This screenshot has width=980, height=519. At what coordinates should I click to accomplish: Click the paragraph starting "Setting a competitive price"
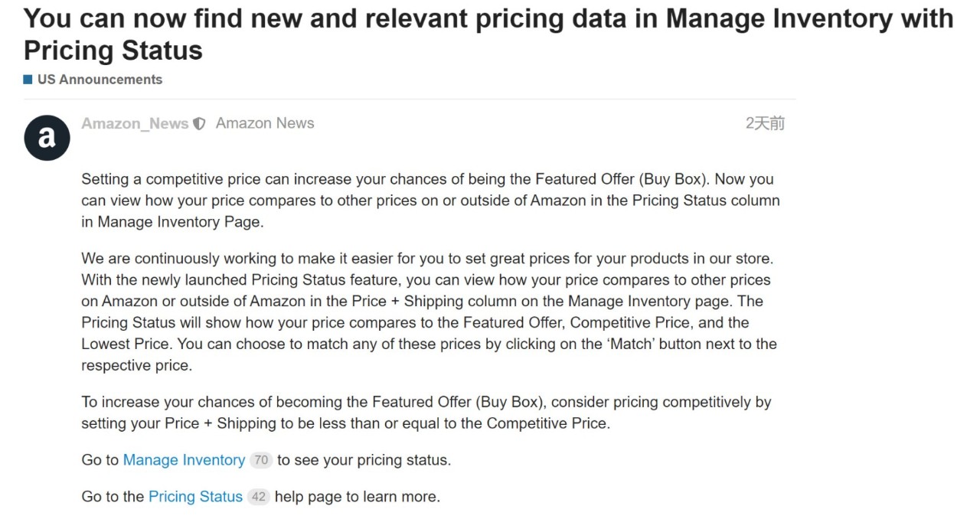(x=430, y=201)
